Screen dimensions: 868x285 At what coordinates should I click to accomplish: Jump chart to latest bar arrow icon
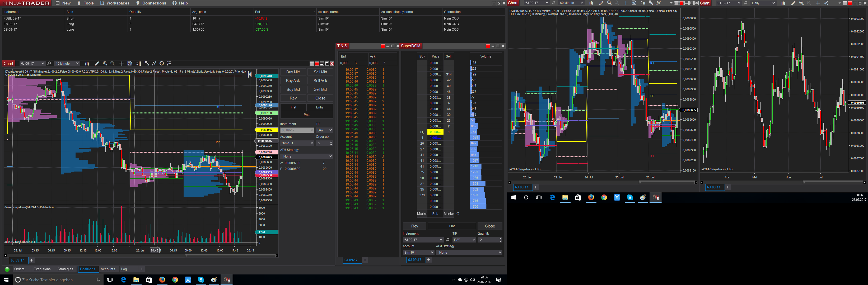pos(249,74)
